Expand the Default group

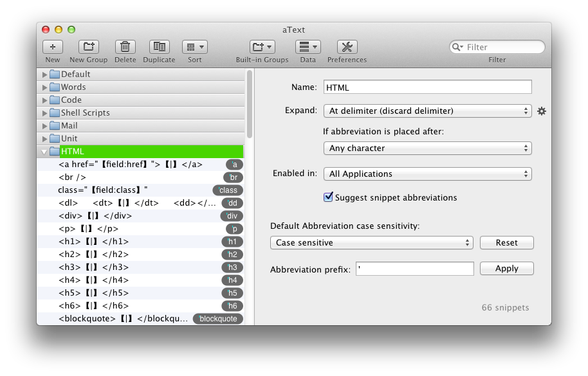click(44, 75)
